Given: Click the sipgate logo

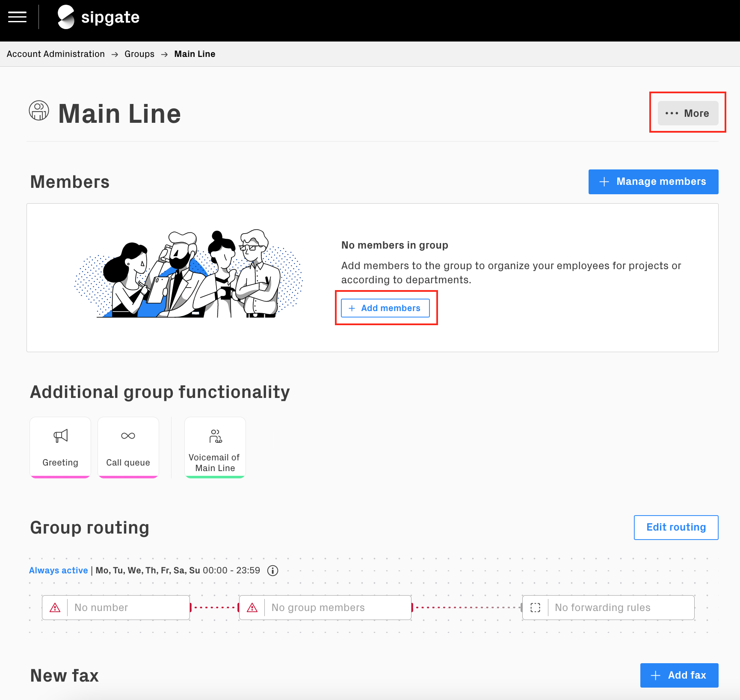Looking at the screenshot, I should [98, 17].
